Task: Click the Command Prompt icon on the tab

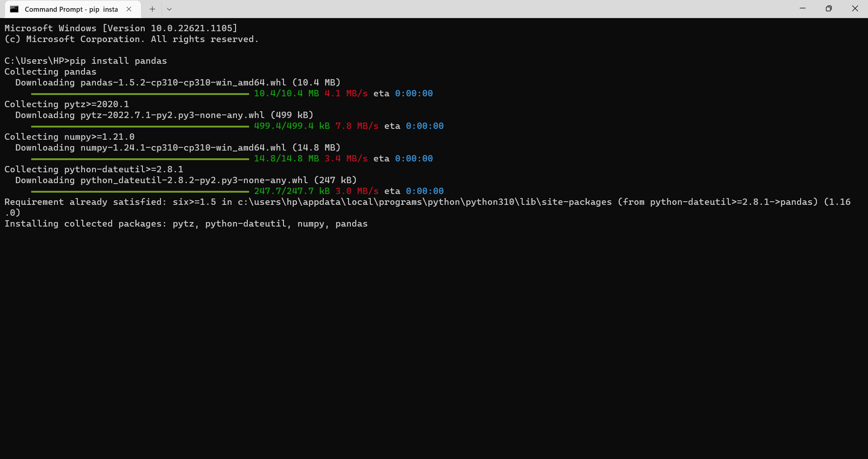Action: click(14, 9)
